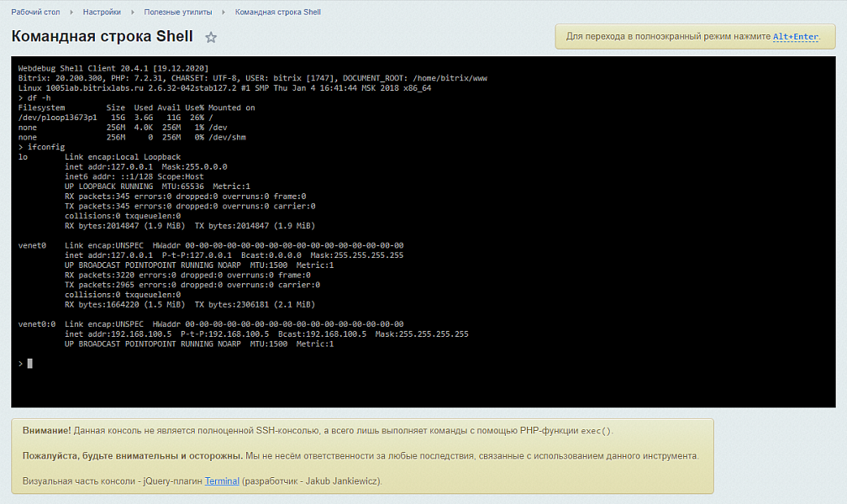The image size is (847, 504).
Task: Click the exec() function name in the note
Action: click(x=596, y=430)
